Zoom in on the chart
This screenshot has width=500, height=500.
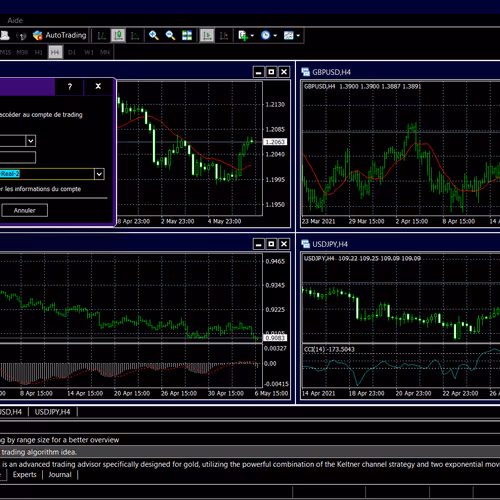coord(154,35)
